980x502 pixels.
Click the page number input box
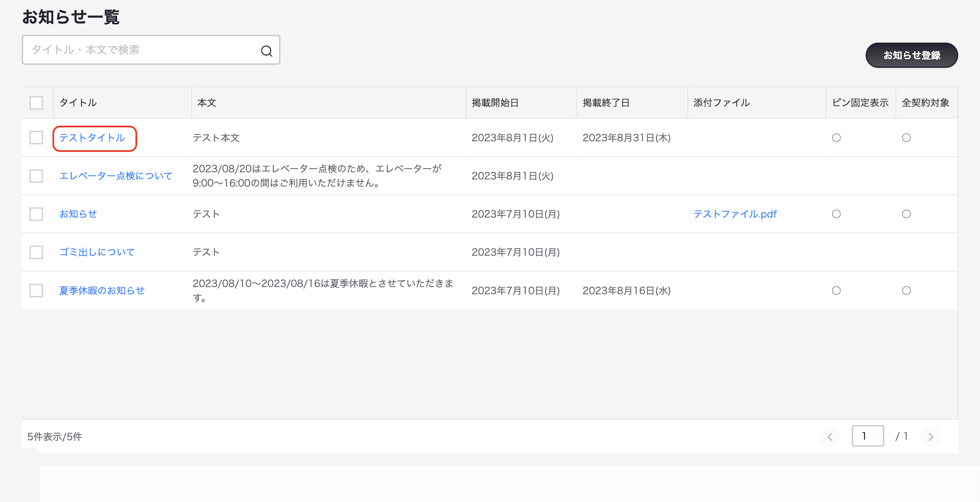(x=867, y=436)
